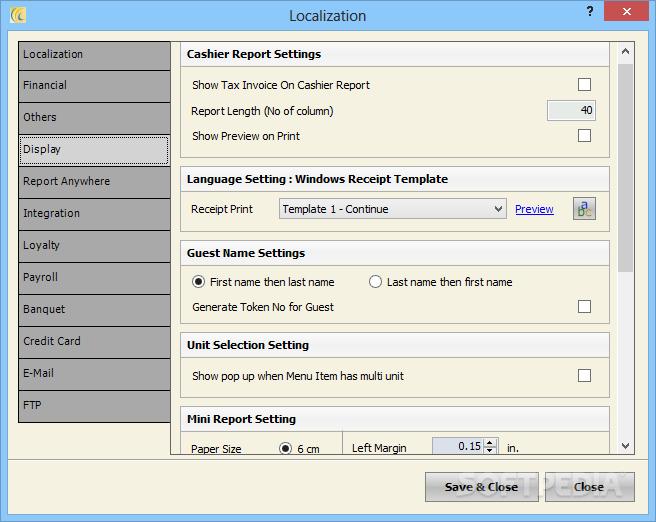The height and width of the screenshot is (522, 656).
Task: Increase Left Margin with up arrow
Action: point(489,442)
